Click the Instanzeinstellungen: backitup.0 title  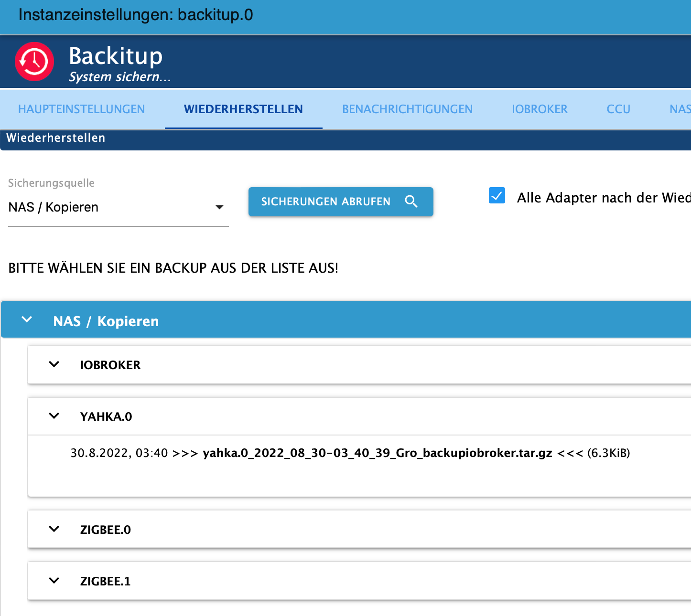[136, 15]
